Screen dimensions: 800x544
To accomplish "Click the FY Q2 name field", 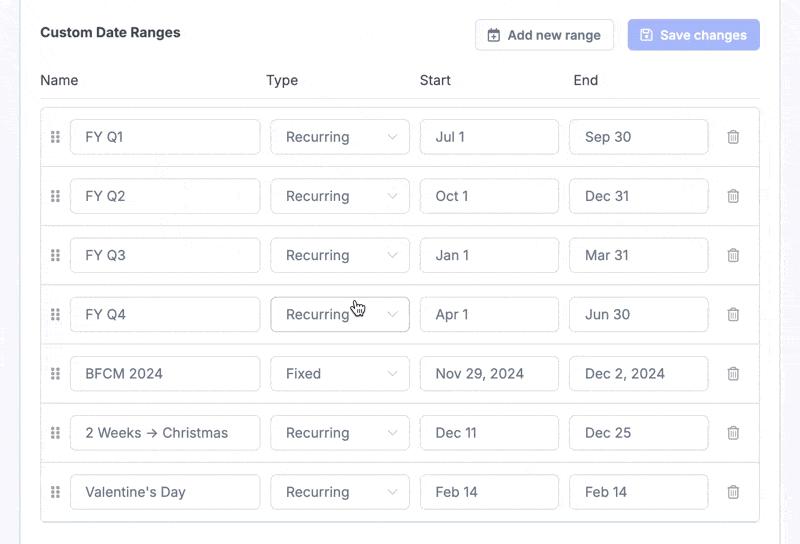I will pyautogui.click(x=165, y=196).
